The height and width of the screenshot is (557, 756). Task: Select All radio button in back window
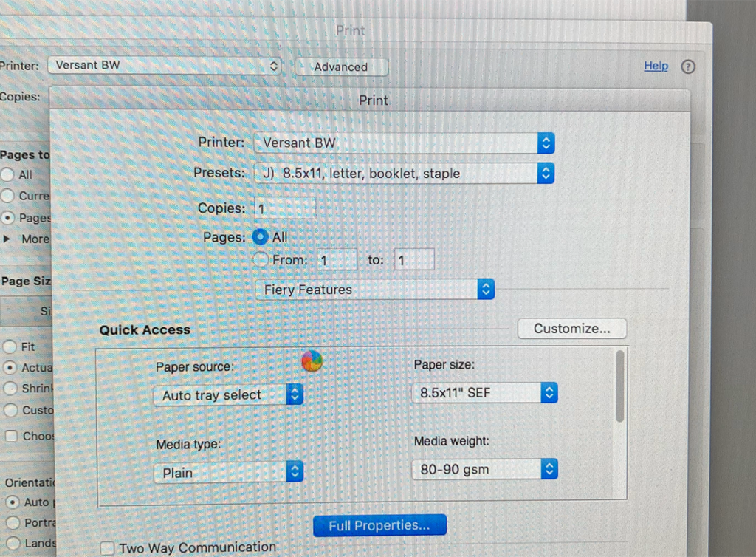click(7, 174)
